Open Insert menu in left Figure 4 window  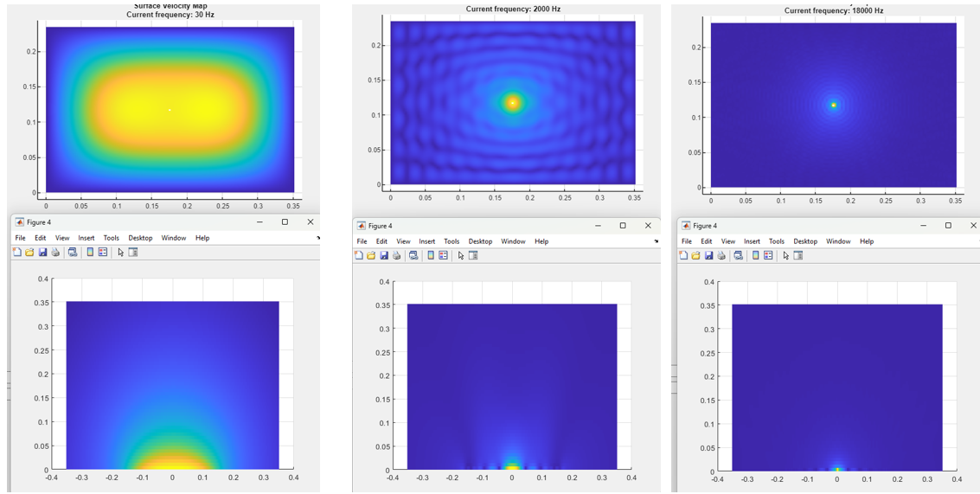(x=86, y=238)
